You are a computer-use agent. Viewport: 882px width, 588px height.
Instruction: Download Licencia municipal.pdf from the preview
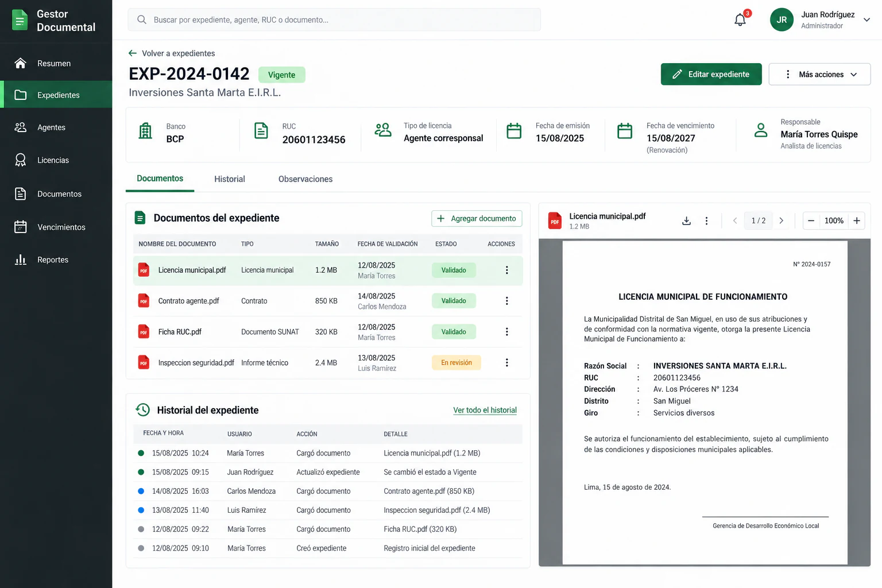(x=686, y=221)
